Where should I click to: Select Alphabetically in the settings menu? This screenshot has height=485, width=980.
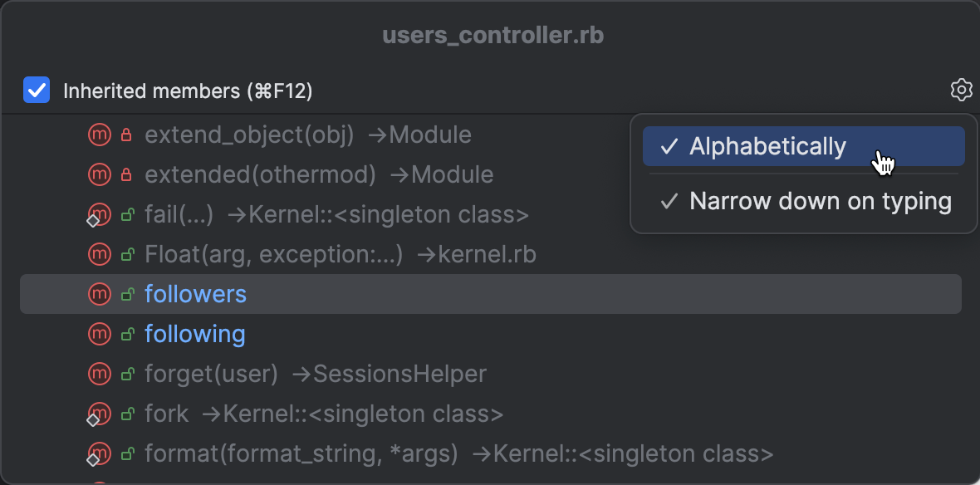[x=767, y=146]
